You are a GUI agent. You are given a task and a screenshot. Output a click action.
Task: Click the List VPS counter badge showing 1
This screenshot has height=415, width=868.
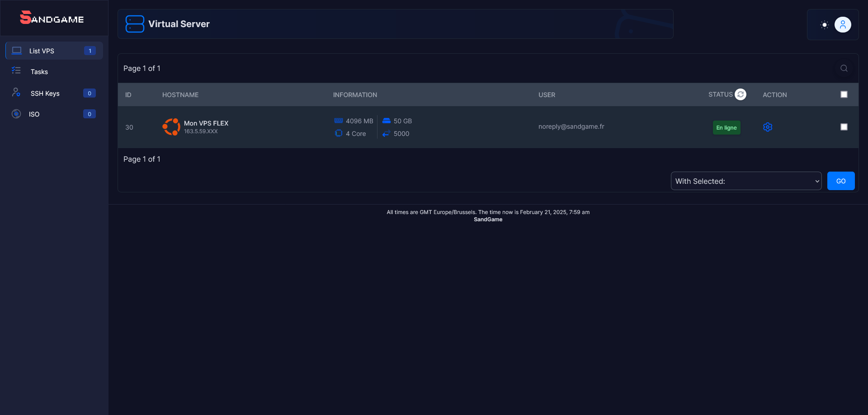click(x=90, y=51)
